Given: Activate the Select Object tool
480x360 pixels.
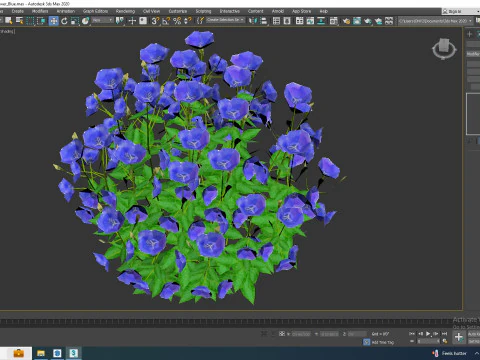Looking at the screenshot, I should pyautogui.click(x=9, y=21).
